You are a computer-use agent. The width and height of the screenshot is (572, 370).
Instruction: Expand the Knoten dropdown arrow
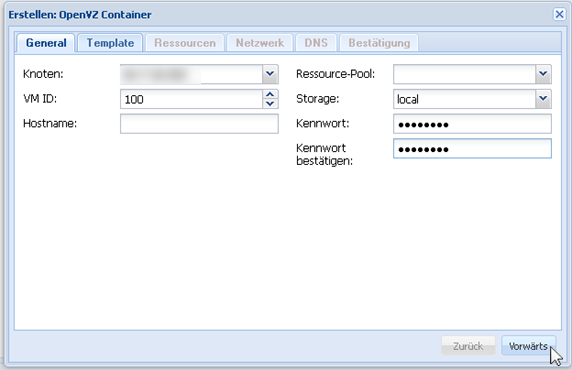(270, 74)
